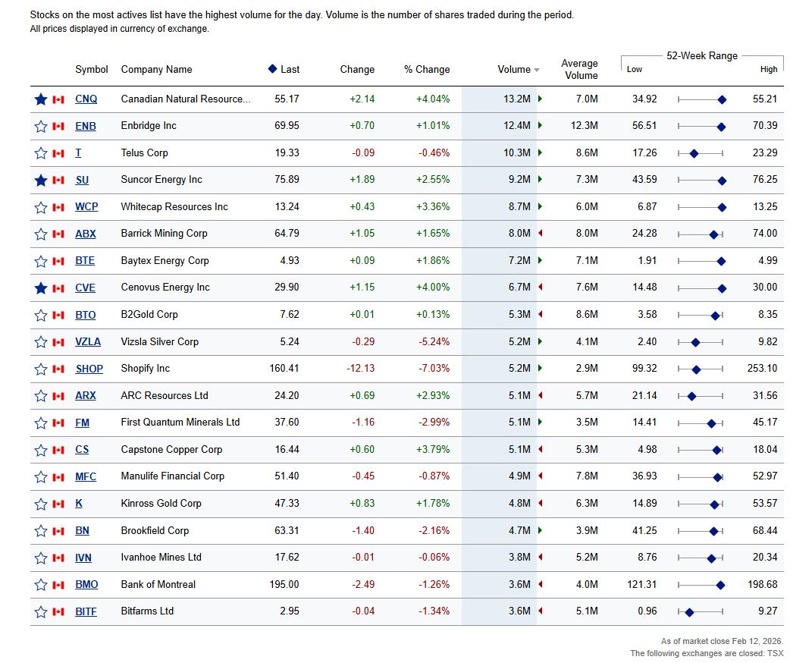Click 52-Week Range Low header

635,69
